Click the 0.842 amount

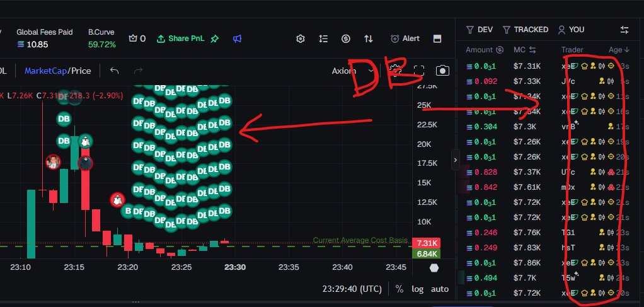[x=485, y=187]
